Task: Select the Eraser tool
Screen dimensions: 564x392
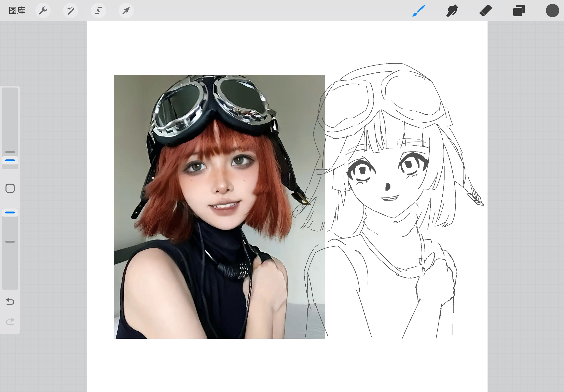Action: (x=485, y=11)
